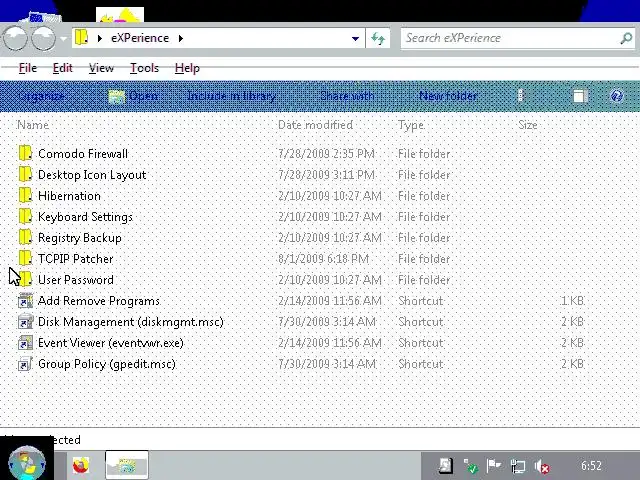Click the 'Keyboard Settings' folder name
640x480 pixels.
point(85,217)
